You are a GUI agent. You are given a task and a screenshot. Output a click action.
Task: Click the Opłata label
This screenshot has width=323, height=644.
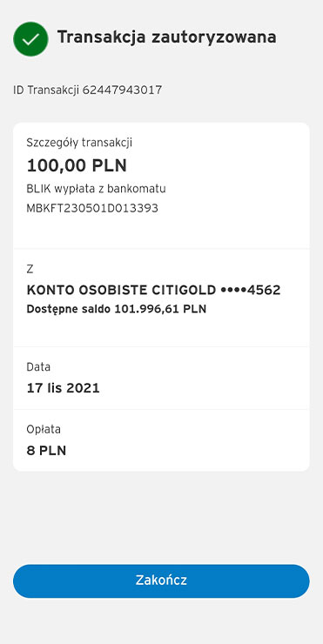[44, 430]
